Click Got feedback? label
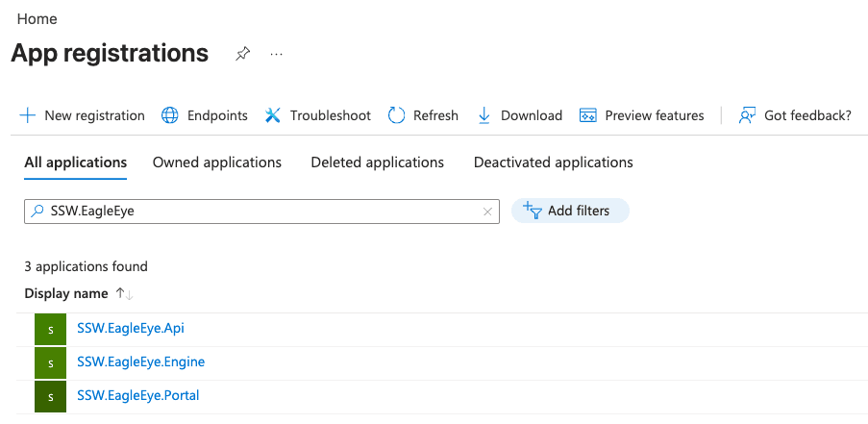868x424 pixels. click(x=807, y=115)
